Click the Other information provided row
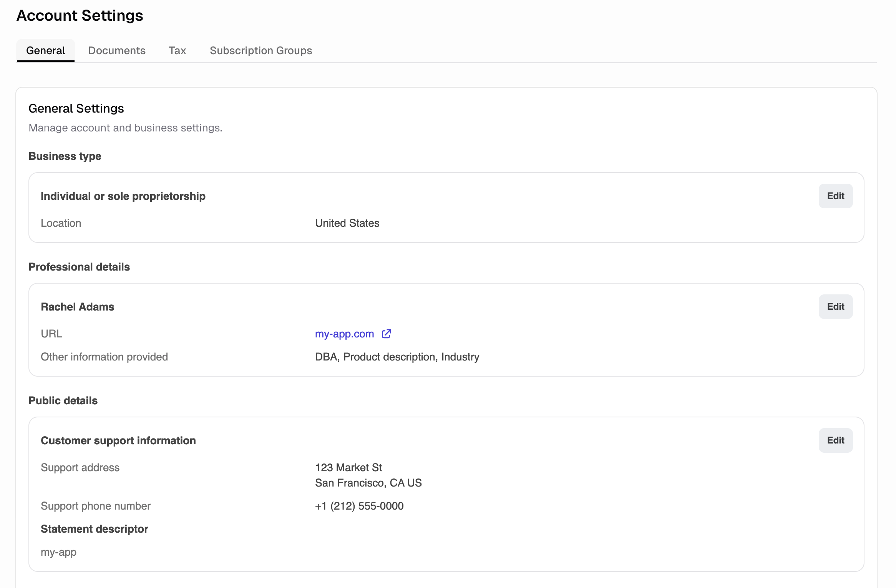896x588 pixels. (104, 357)
